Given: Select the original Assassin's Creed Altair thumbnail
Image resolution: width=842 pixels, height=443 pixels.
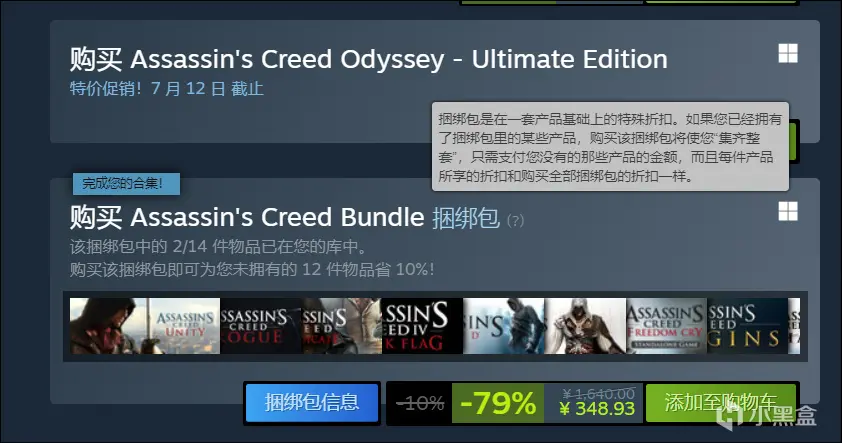Looking at the screenshot, I should pos(504,326).
